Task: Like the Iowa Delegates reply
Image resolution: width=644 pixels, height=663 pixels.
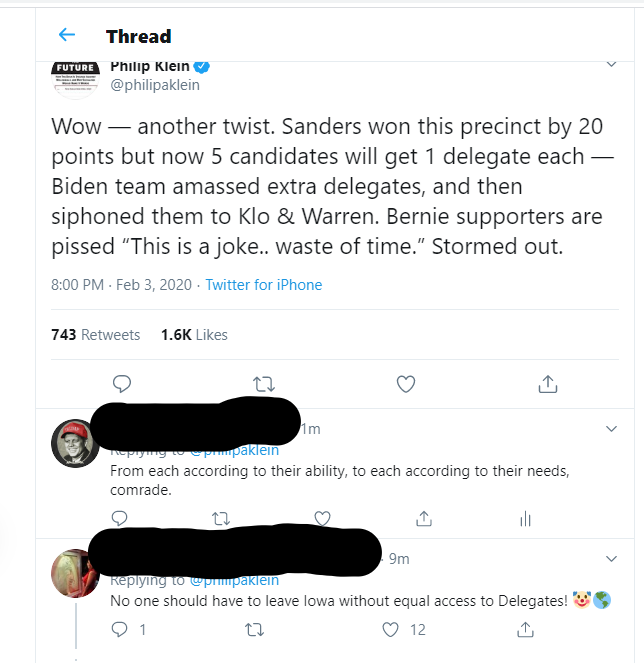Action: point(392,629)
